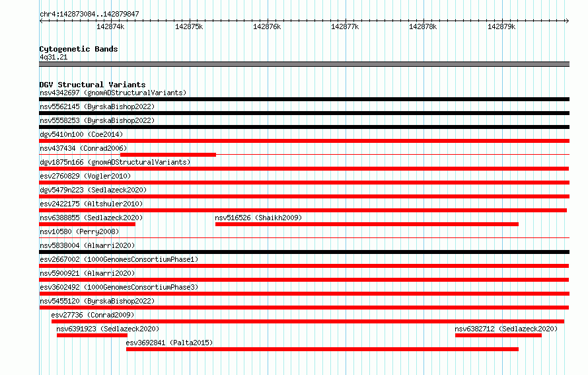The height and width of the screenshot is (375, 588).
Task: Click the left arrowhead of the ruler
Action: pos(41,21)
